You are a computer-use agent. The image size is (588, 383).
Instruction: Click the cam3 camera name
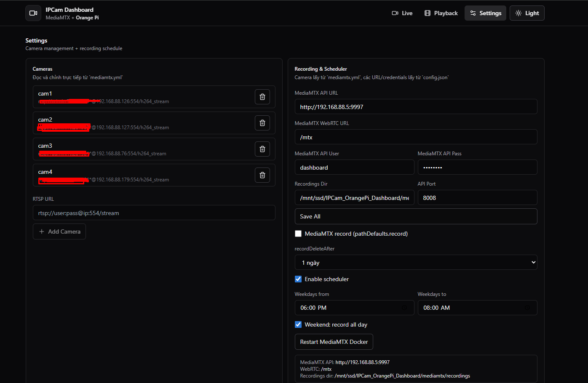pyautogui.click(x=45, y=146)
